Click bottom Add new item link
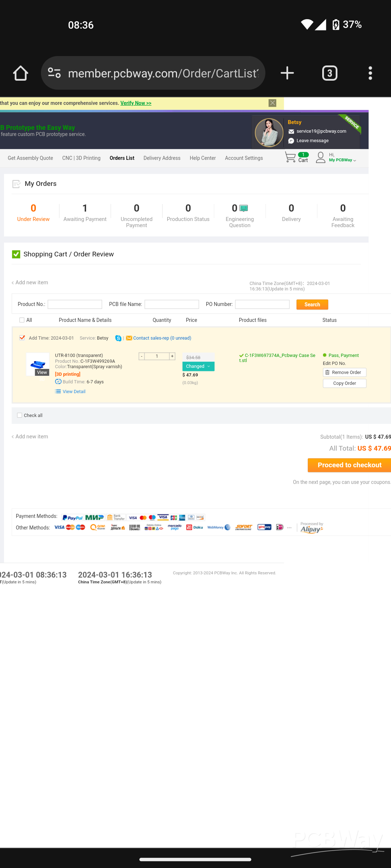The height and width of the screenshot is (868, 391). point(30,437)
